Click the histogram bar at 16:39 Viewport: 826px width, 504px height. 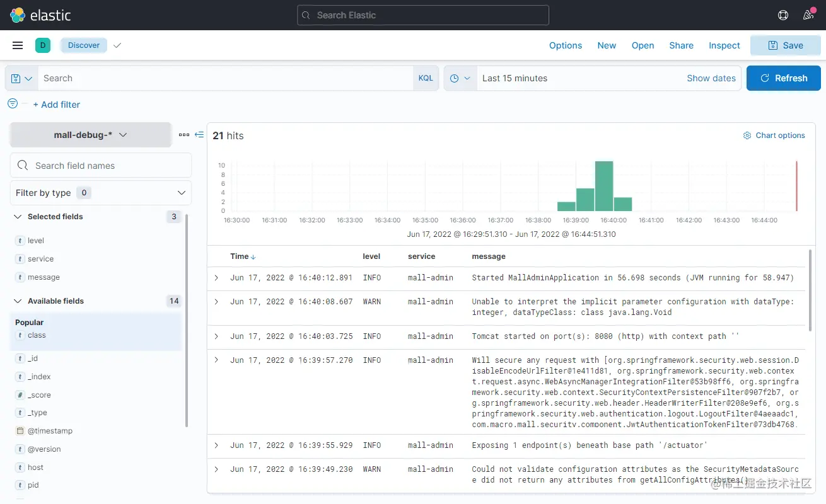click(x=585, y=200)
